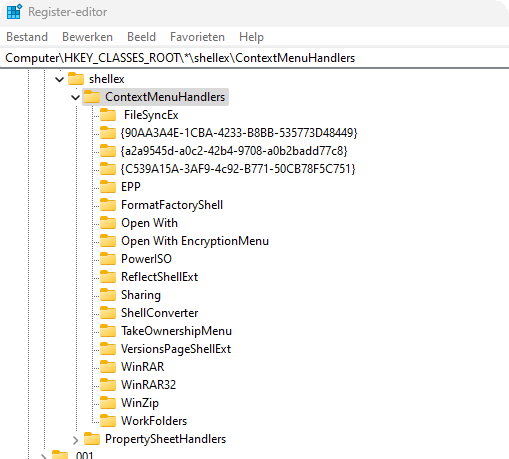Expand the PropertySheetHandlers node
Image resolution: width=509 pixels, height=459 pixels.
pos(75,440)
